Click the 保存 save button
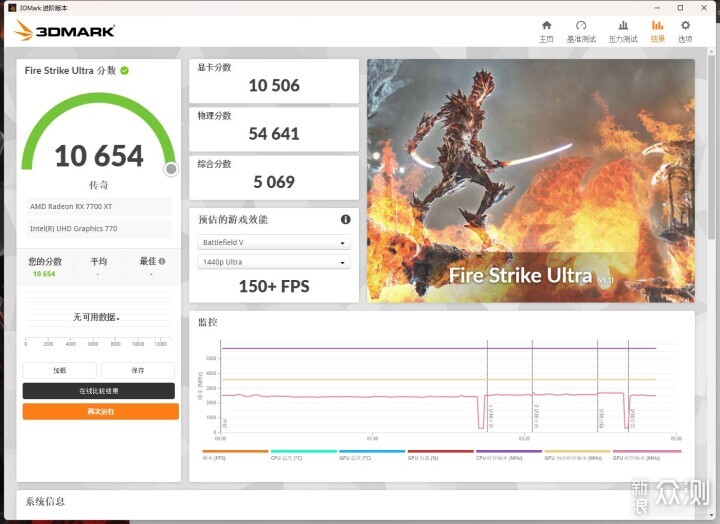Screen dimensions: 720x524 (x=138, y=370)
